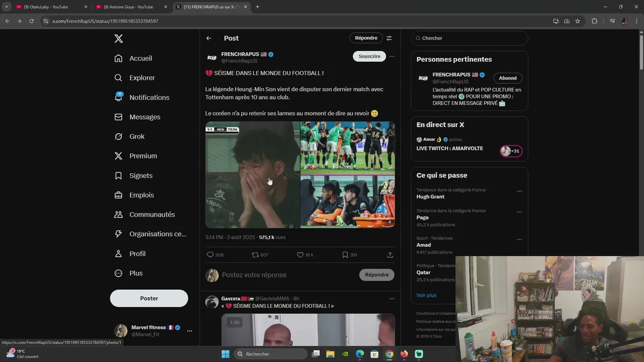
Task: Click taskbar Rechercher search box
Action: (271, 354)
